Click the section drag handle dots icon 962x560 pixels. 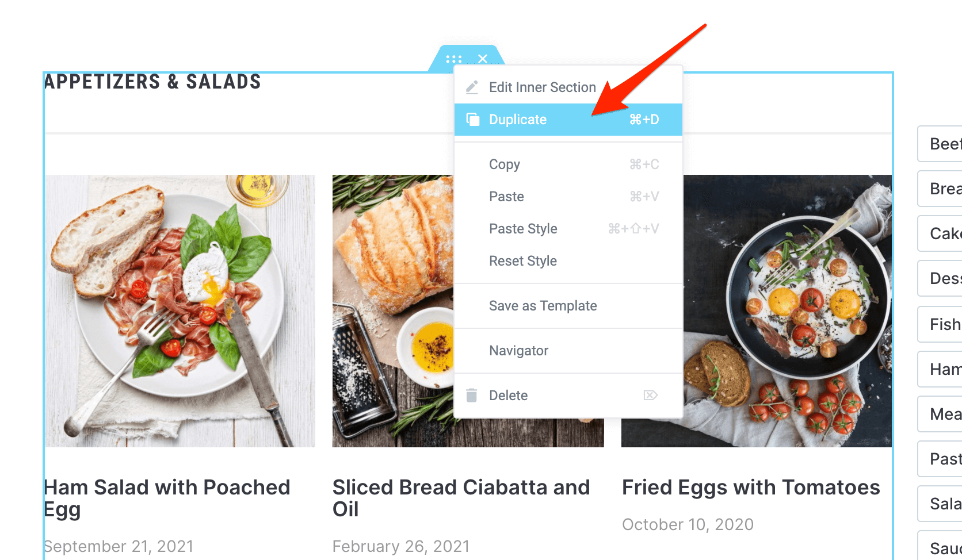click(x=454, y=59)
